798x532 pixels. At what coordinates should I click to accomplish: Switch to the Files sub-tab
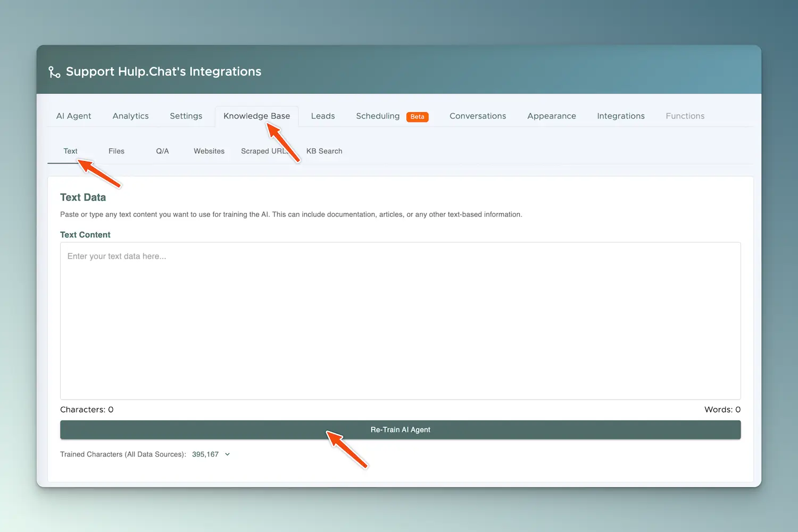[x=117, y=151]
